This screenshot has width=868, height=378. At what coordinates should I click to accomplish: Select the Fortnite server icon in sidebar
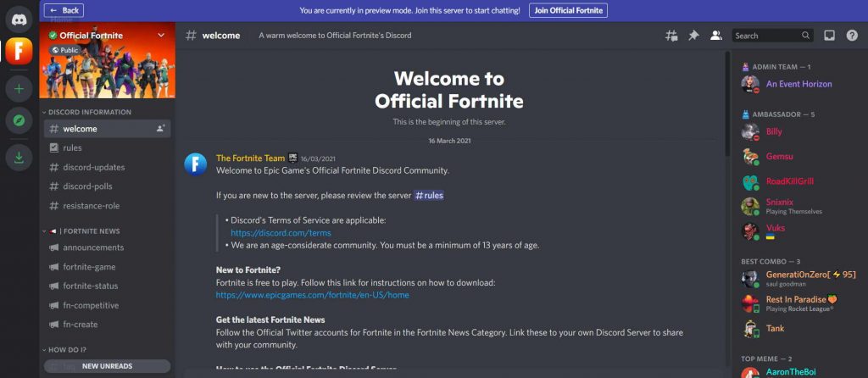(x=19, y=52)
